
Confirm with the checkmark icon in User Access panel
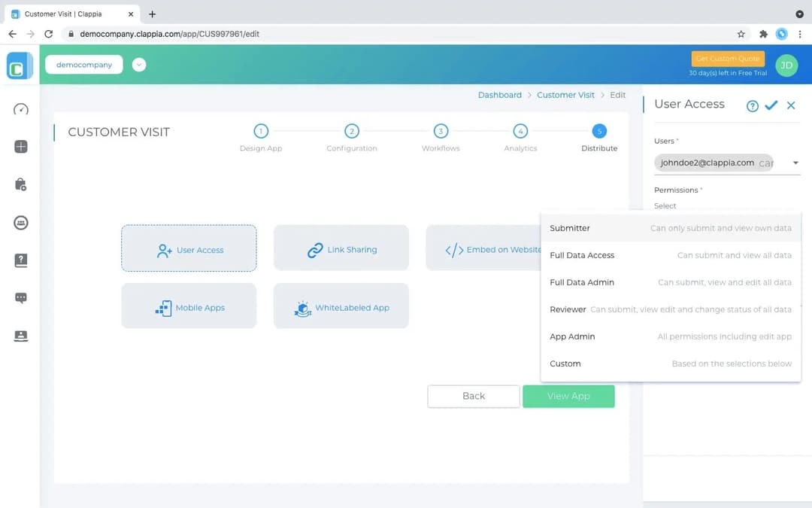click(771, 105)
